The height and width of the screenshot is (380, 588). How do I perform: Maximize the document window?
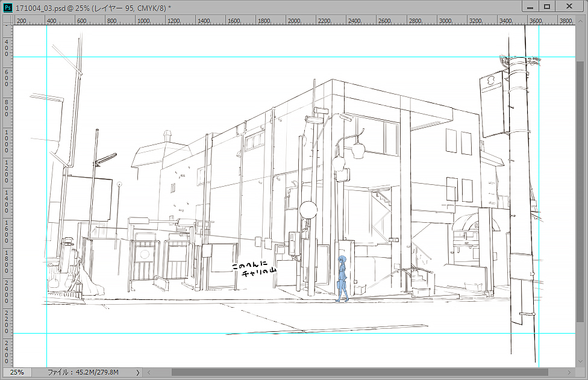547,7
